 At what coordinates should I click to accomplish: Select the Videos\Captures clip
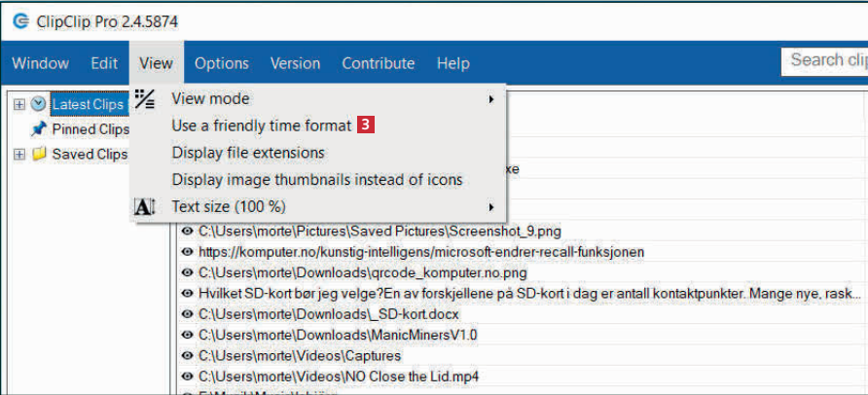300,356
